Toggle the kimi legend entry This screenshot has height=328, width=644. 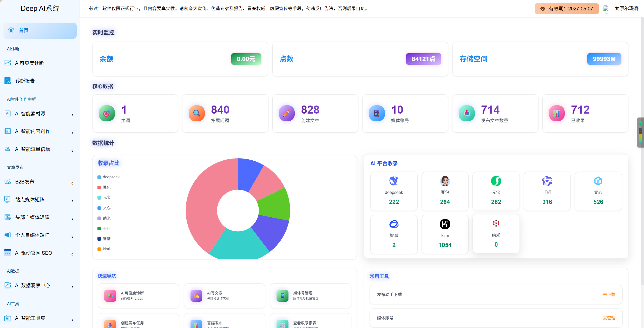coord(104,249)
